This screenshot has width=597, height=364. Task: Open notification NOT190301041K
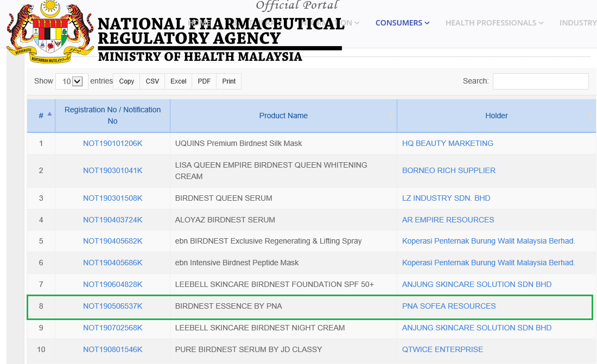click(x=113, y=170)
